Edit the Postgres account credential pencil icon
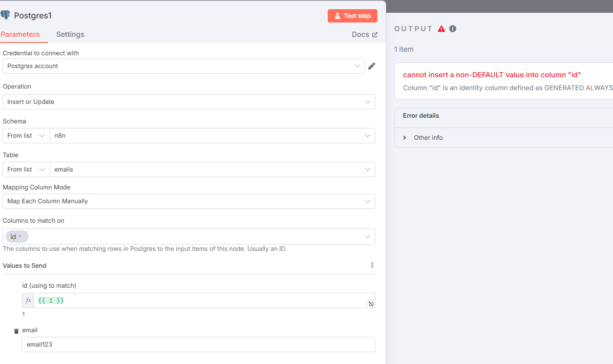Viewport: 613px width, 364px height. click(x=372, y=66)
